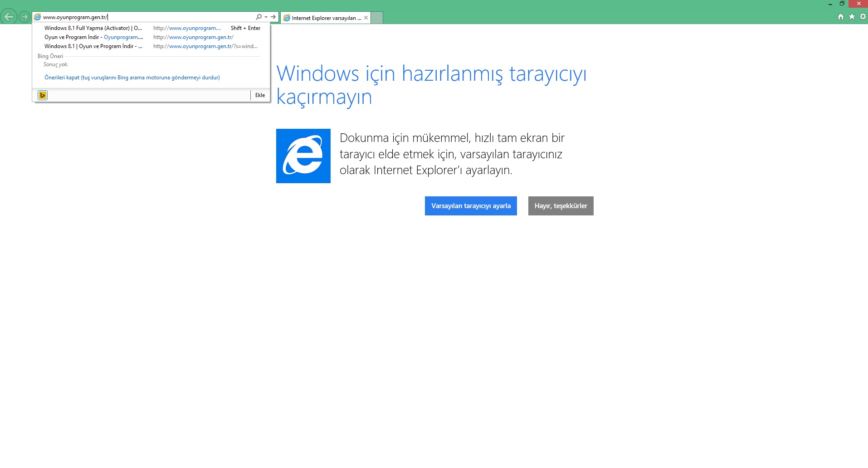Click the Bing search provider icon
868x468 pixels.
point(43,95)
